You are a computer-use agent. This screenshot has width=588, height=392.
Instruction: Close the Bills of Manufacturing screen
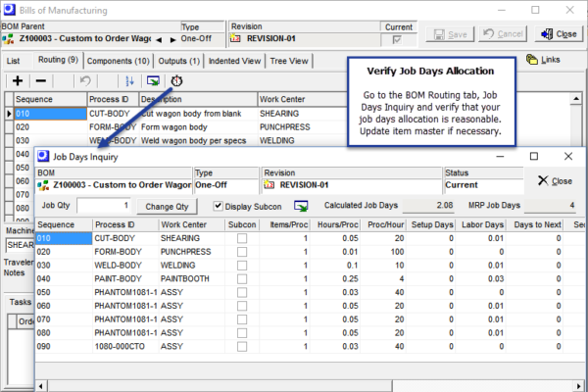559,34
